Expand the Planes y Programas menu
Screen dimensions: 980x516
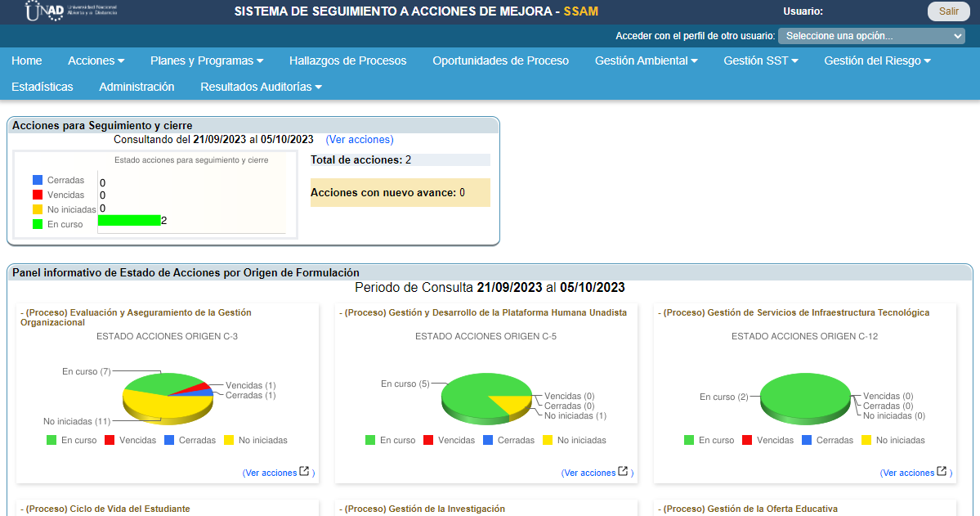coord(207,61)
